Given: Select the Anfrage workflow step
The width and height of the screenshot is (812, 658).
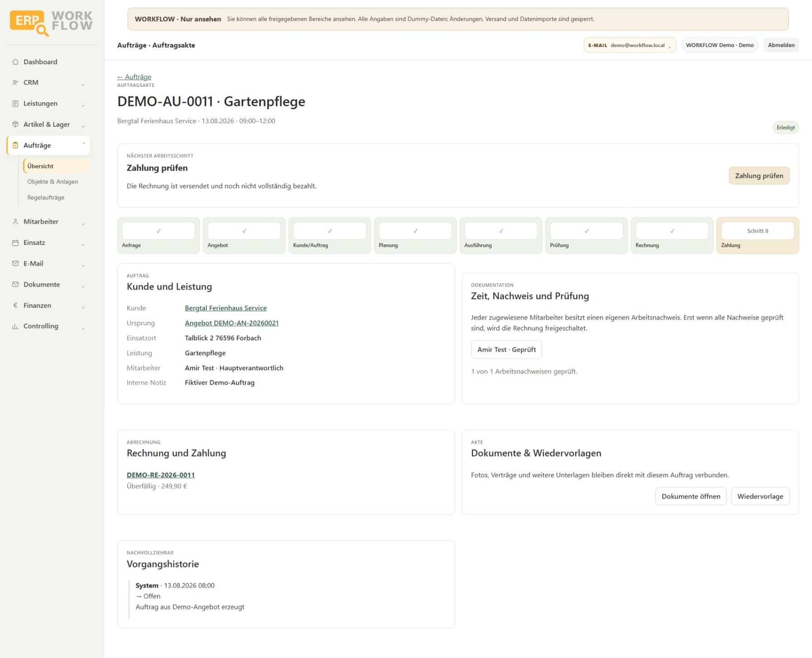Looking at the screenshot, I should pyautogui.click(x=158, y=235).
